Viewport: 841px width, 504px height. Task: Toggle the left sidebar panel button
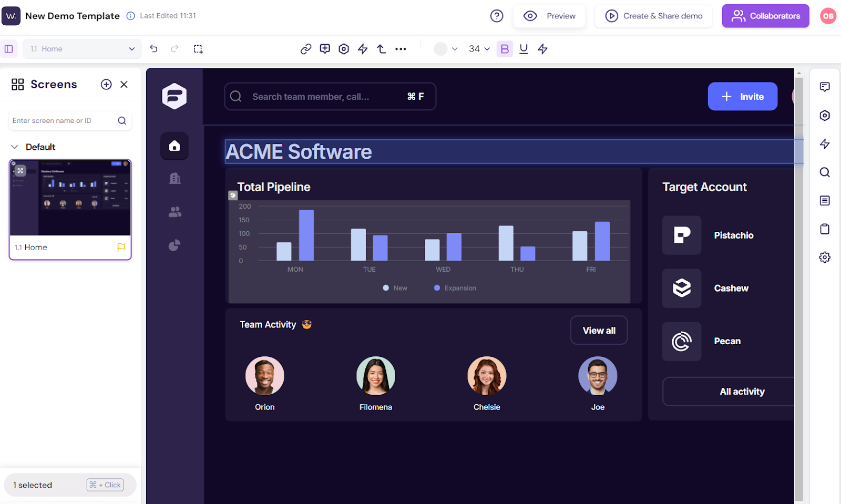tap(9, 49)
